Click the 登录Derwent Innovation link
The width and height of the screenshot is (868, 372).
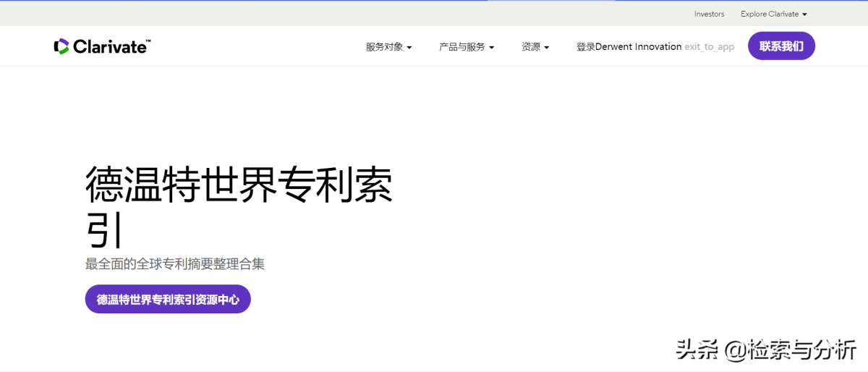point(629,47)
